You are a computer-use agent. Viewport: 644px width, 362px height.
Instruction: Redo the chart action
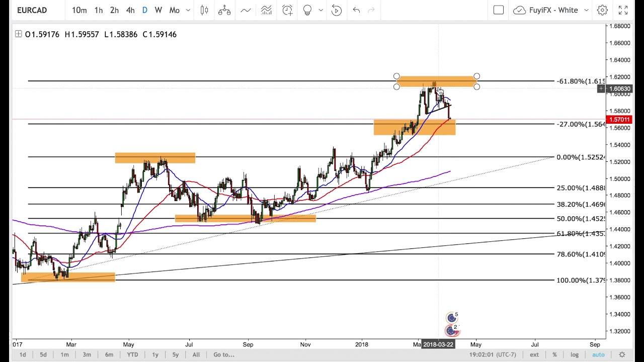(371, 10)
